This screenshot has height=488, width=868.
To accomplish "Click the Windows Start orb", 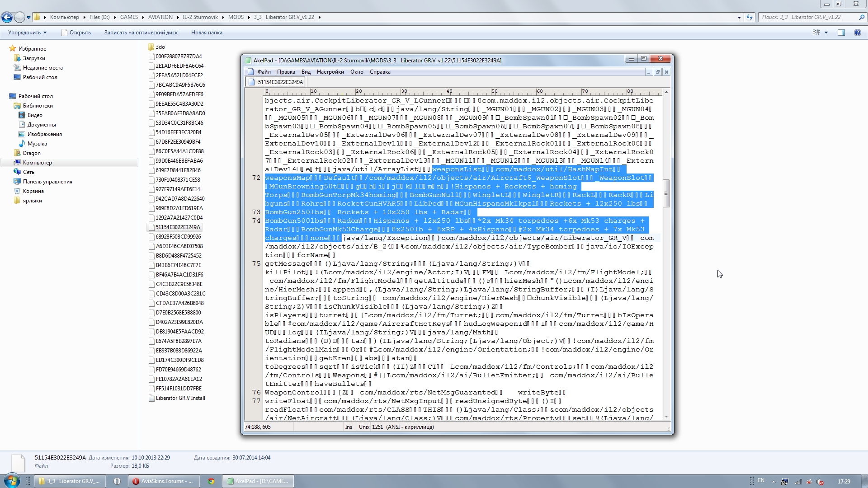I will tap(12, 481).
